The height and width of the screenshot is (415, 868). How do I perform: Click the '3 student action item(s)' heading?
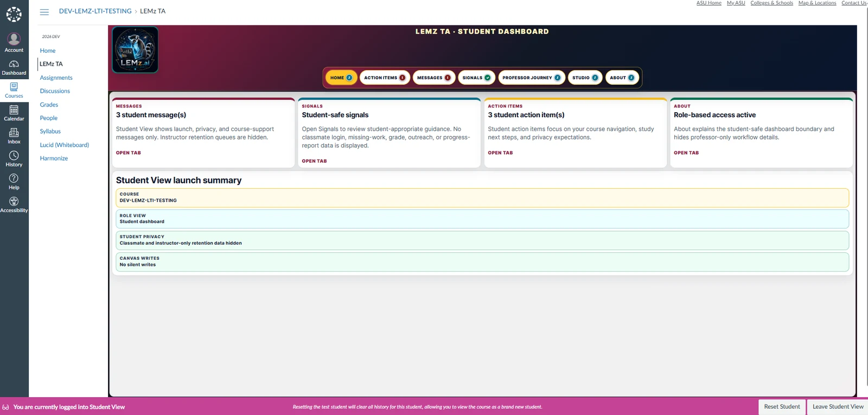pyautogui.click(x=526, y=115)
